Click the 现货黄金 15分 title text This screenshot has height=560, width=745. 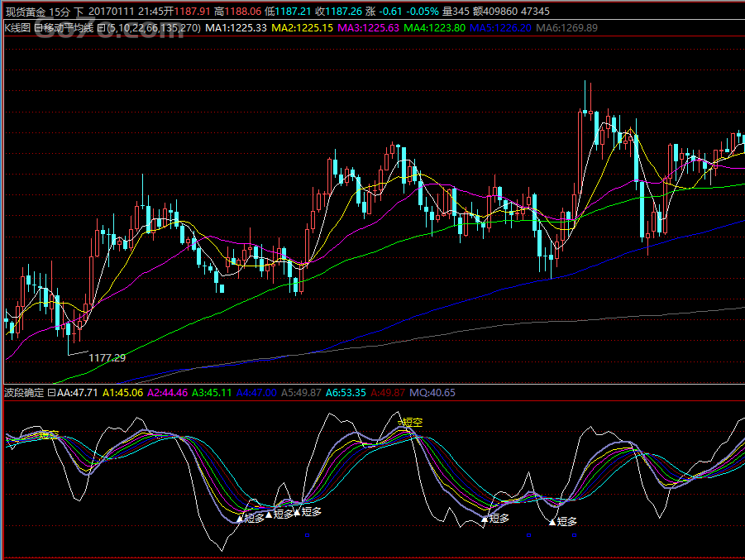(38, 12)
